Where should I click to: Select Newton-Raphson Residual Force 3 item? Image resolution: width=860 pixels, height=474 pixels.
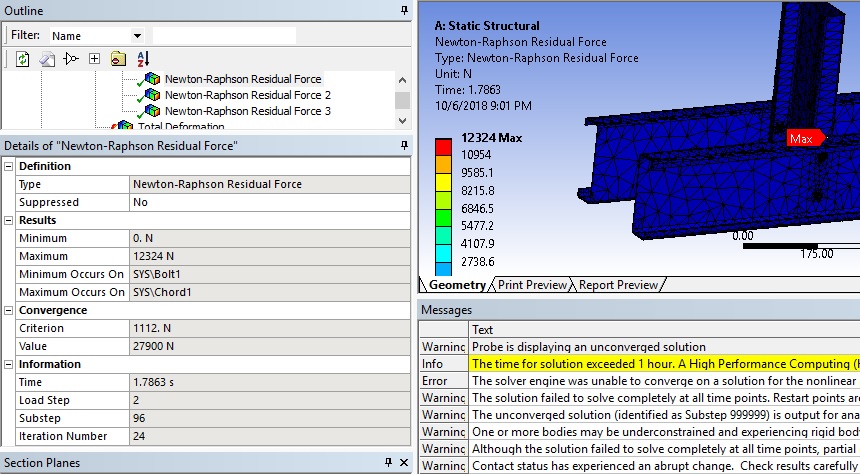(x=248, y=111)
